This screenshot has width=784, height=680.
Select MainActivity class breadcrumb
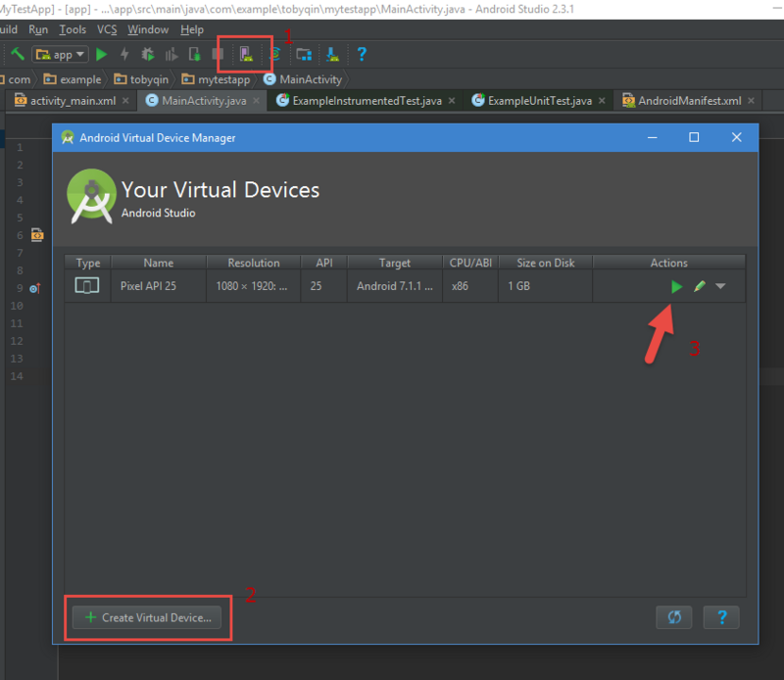(303, 79)
